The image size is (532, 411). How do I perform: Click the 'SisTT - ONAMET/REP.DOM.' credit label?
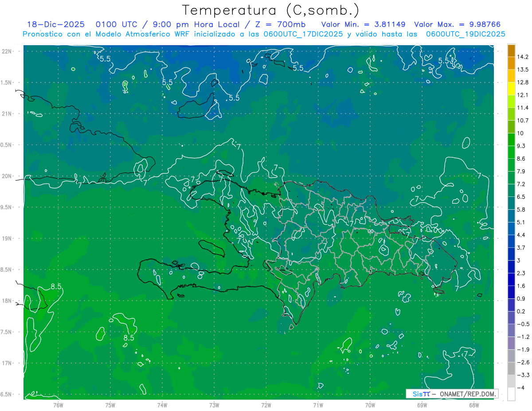click(452, 394)
